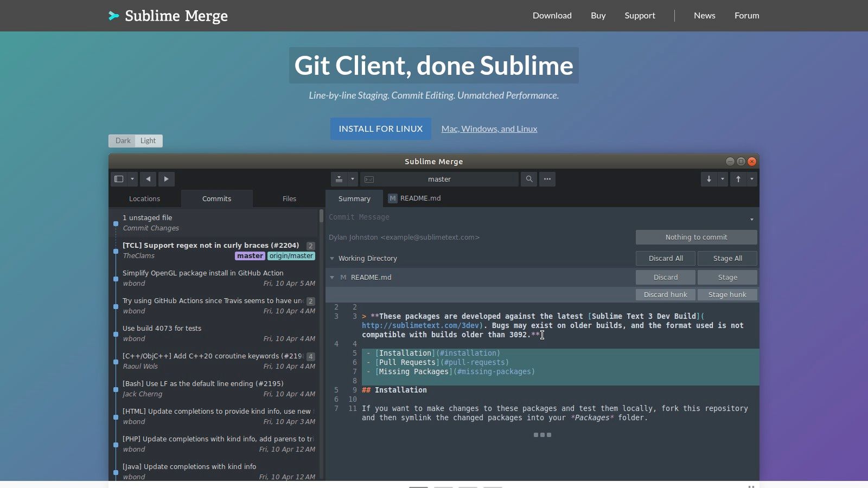This screenshot has height=488, width=868.
Task: Select the PHP Update completions commit
Action: point(214,444)
